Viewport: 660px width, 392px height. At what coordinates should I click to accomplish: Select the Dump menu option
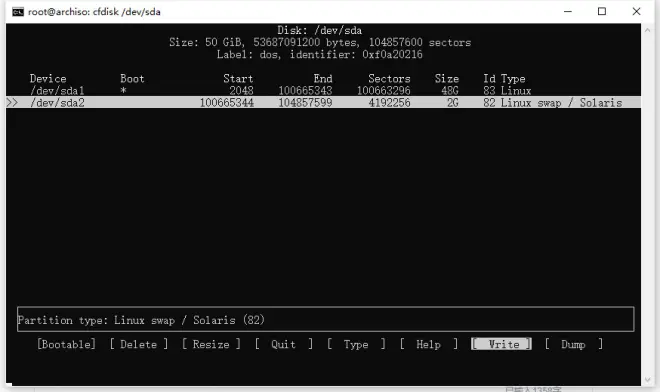coord(573,344)
